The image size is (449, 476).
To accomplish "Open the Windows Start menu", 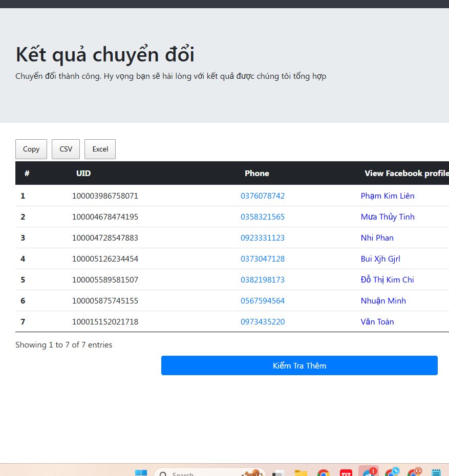I will [x=141, y=473].
